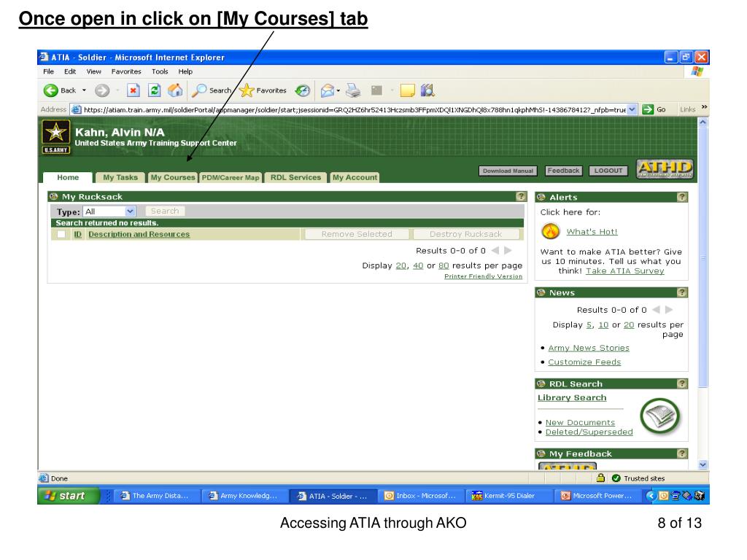Image resolution: width=747 pixels, height=560 pixels.
Task: Open the Help menu
Action: click(185, 71)
